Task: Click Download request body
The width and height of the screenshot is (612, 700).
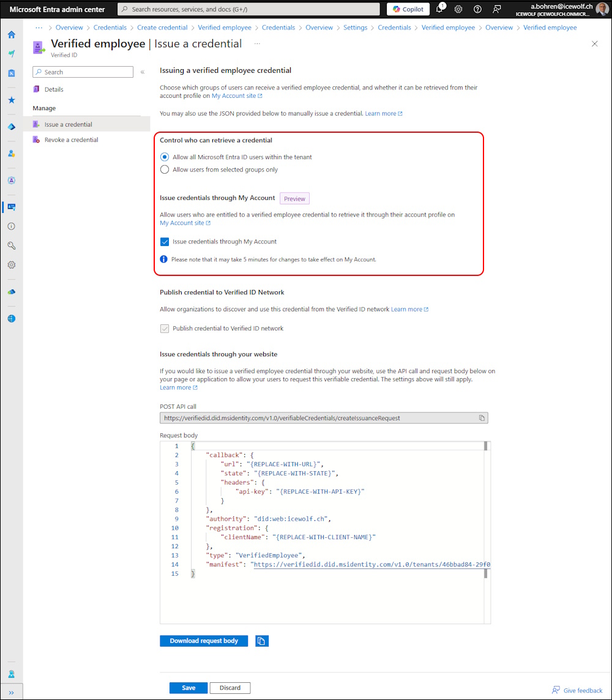Action: point(204,641)
